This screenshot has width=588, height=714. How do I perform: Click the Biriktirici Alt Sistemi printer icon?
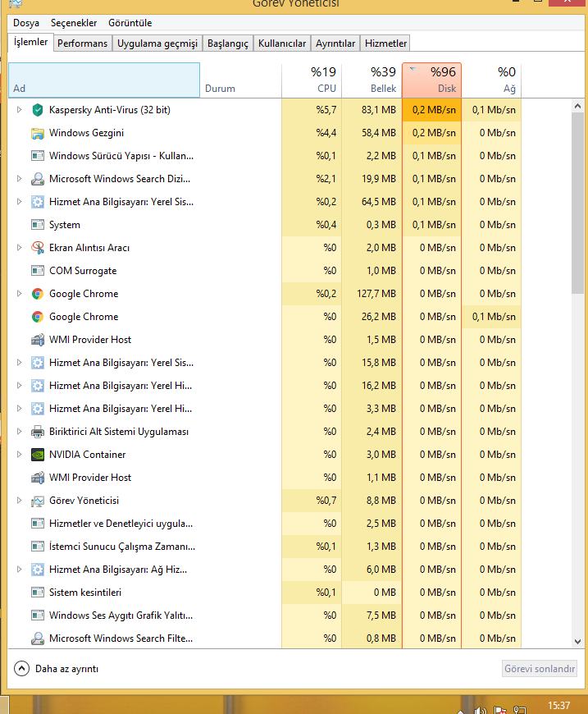(x=38, y=432)
